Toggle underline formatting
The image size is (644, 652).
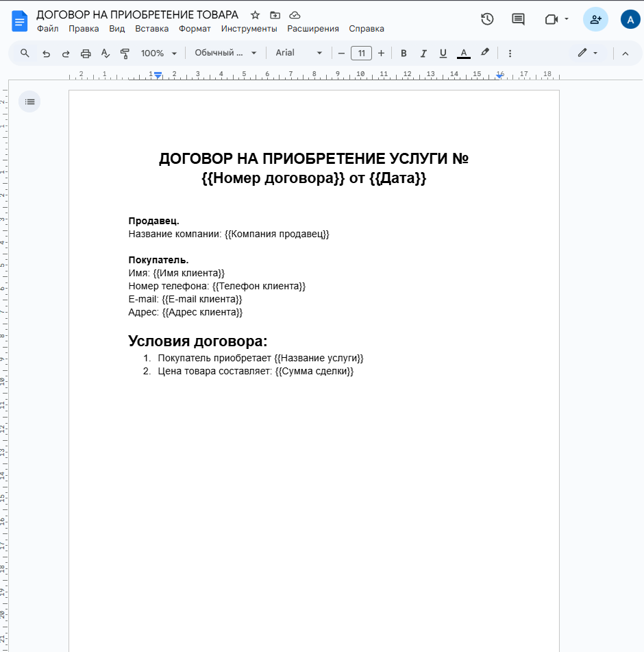point(443,53)
